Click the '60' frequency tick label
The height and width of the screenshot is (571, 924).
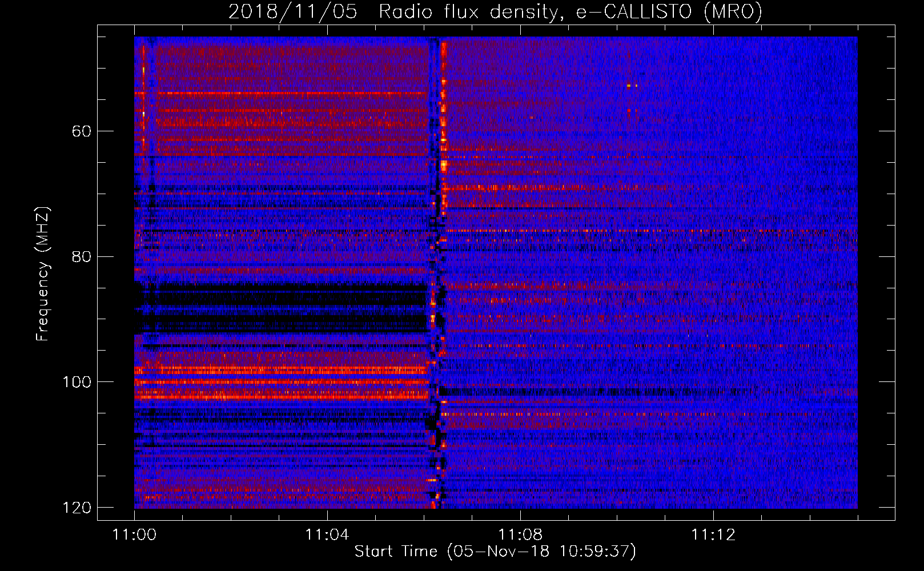pos(82,131)
